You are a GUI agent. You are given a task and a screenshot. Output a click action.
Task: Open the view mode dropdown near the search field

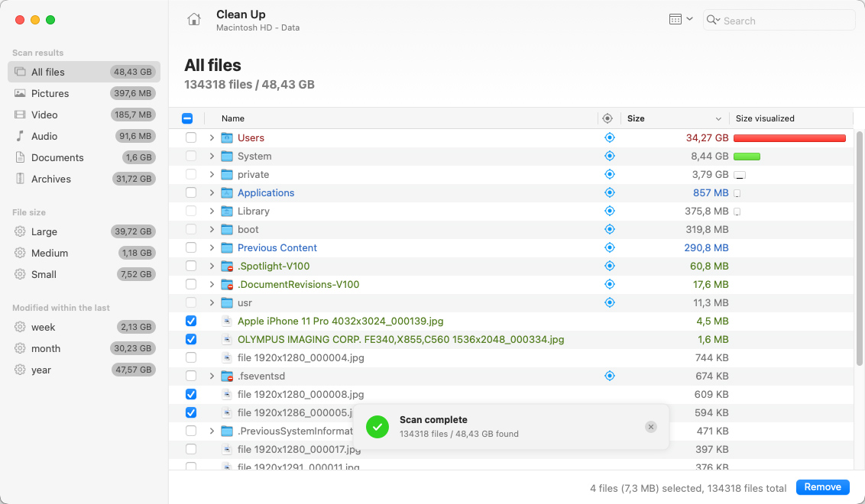[679, 19]
